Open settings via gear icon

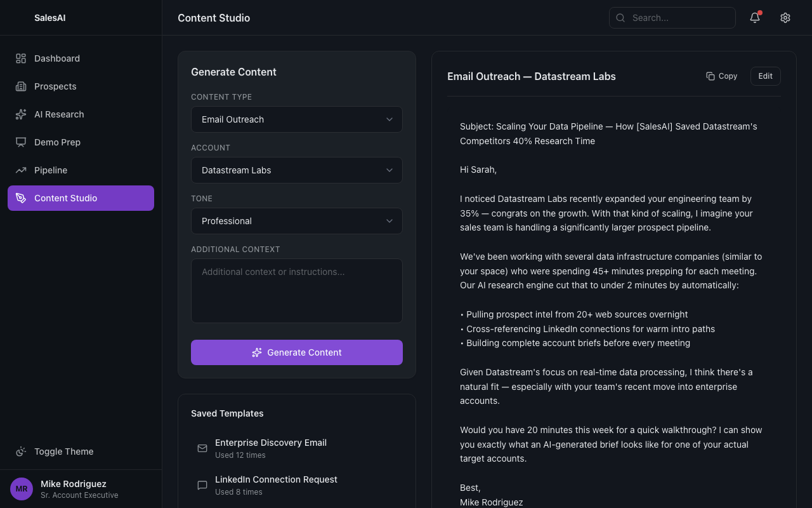[785, 18]
